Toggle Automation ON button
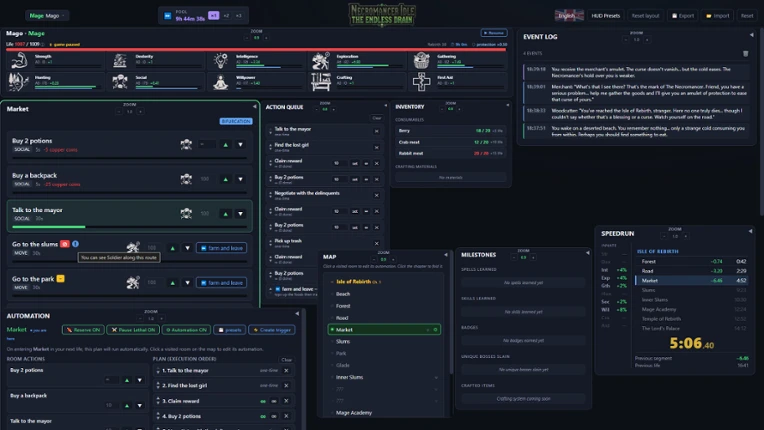764x430 pixels. [187, 330]
